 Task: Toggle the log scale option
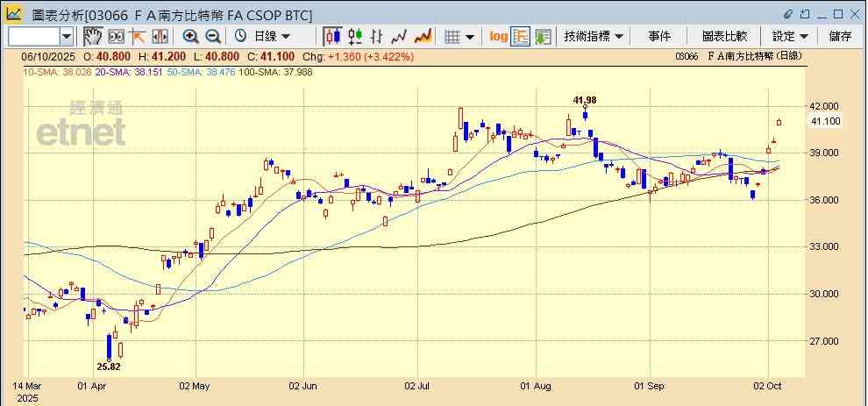[498, 36]
